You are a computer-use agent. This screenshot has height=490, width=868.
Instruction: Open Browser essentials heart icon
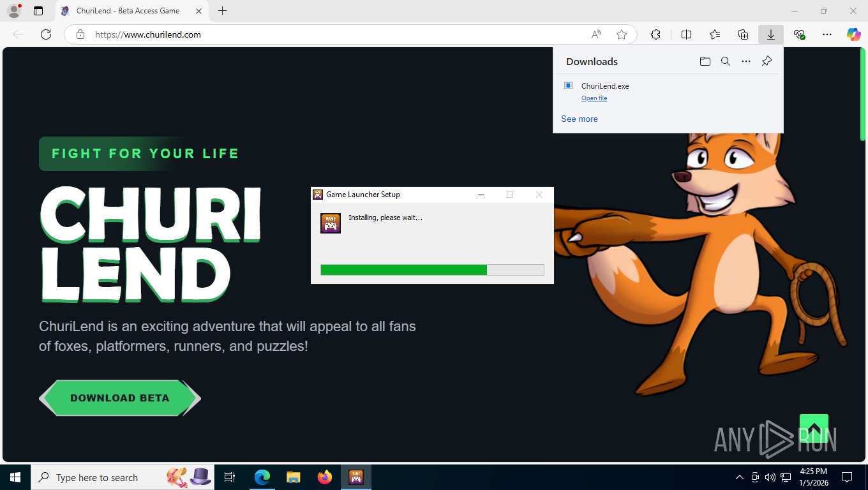(x=799, y=34)
